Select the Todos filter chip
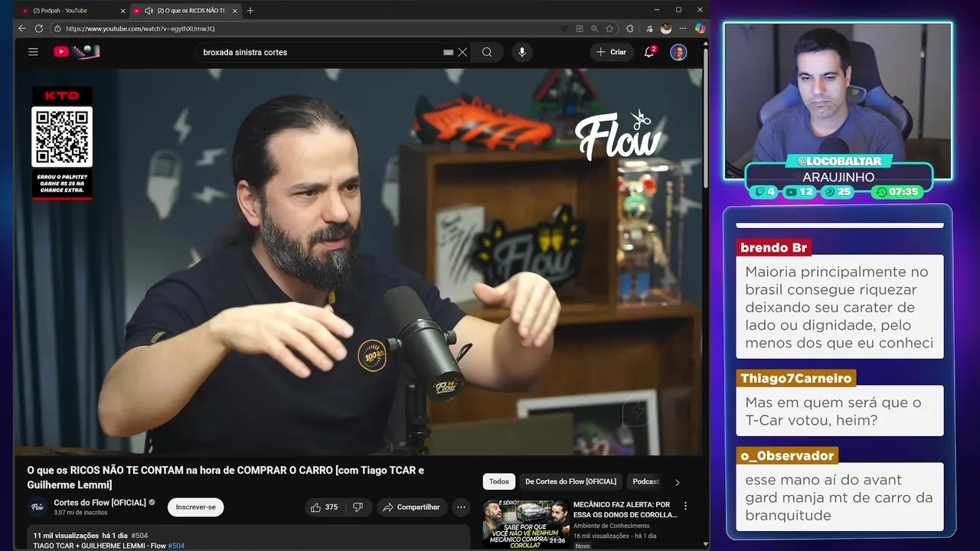The height and width of the screenshot is (551, 980). pos(499,481)
